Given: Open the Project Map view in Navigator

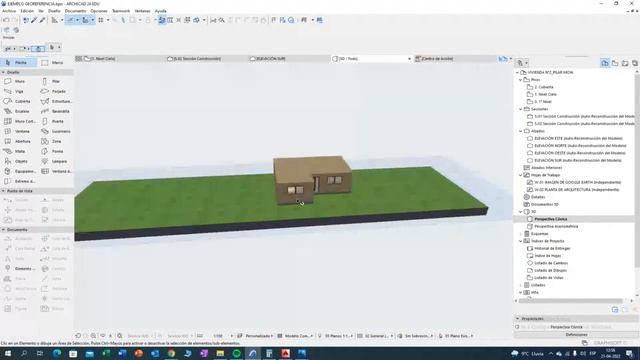Looking at the screenshot, I should click(x=604, y=63).
